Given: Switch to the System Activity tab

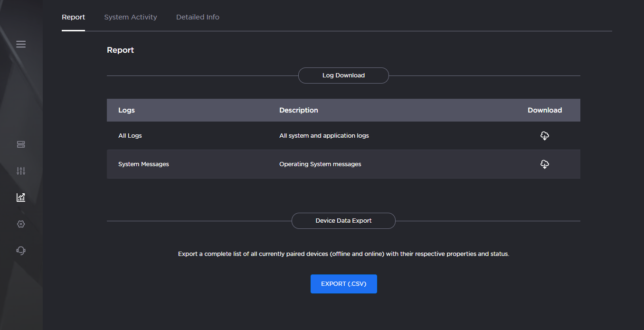Looking at the screenshot, I should (x=131, y=17).
